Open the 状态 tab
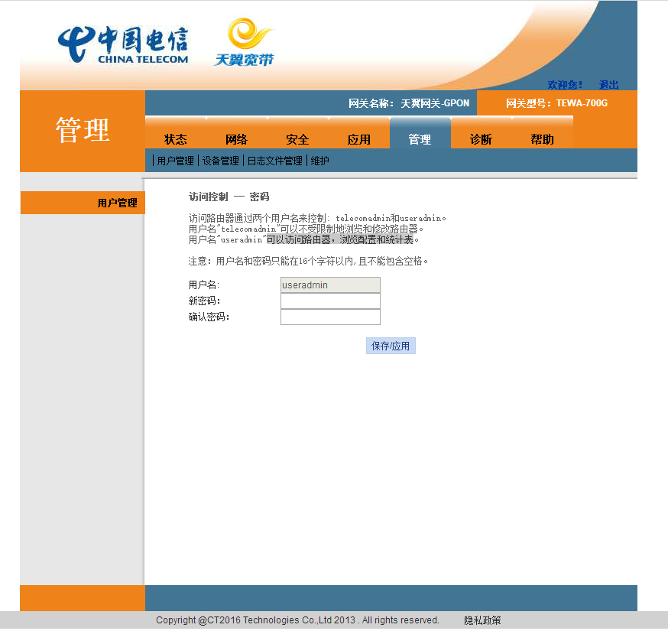Viewport: 668px width, 644px height. pyautogui.click(x=175, y=139)
